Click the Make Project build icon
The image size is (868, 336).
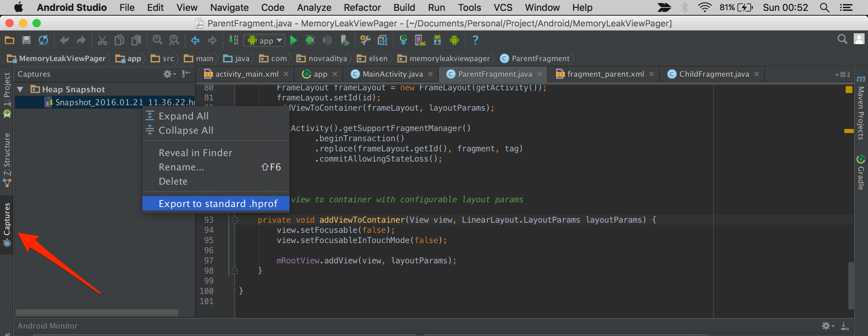point(233,40)
